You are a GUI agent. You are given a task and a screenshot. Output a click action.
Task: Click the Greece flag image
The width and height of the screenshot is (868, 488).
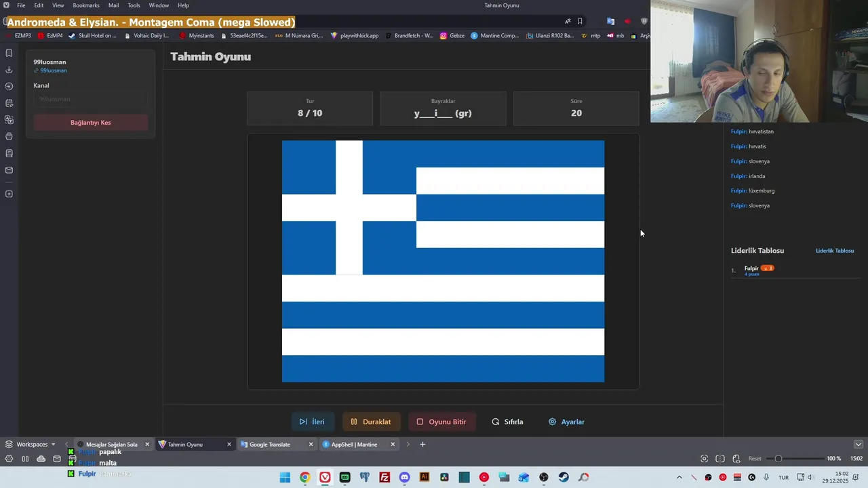pos(443,262)
